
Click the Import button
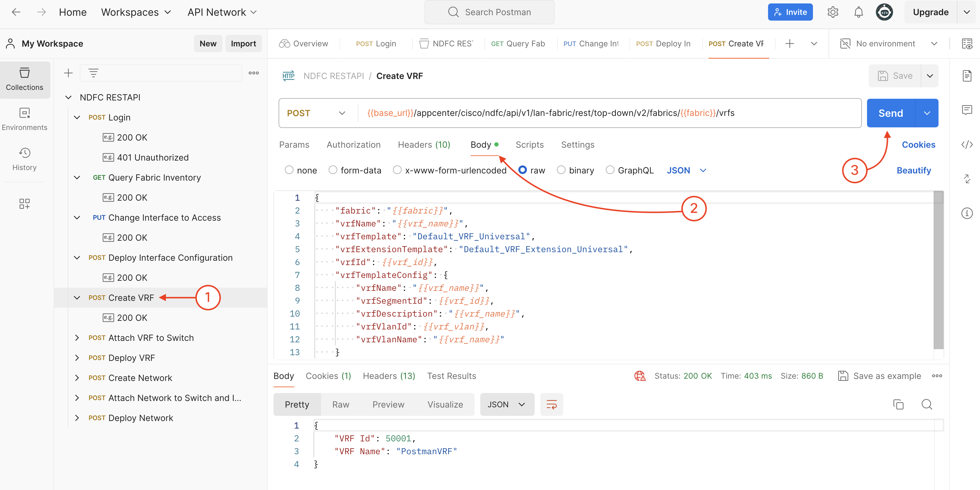[243, 44]
